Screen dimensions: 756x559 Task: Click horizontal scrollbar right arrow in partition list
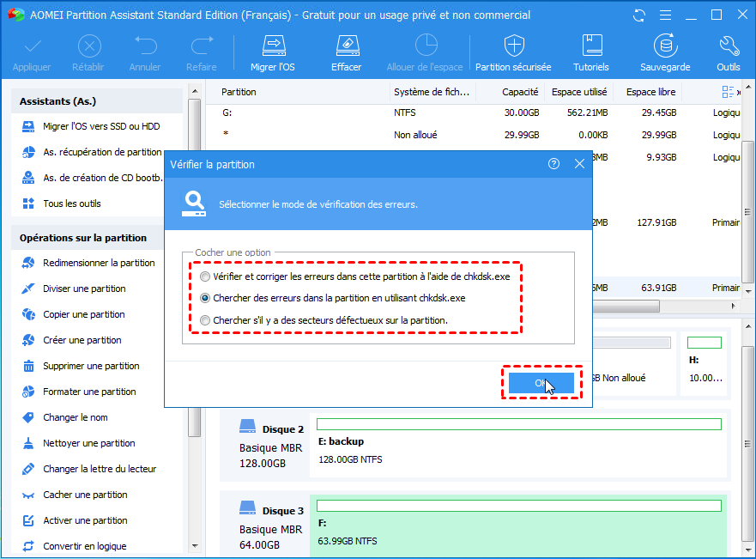click(x=733, y=306)
